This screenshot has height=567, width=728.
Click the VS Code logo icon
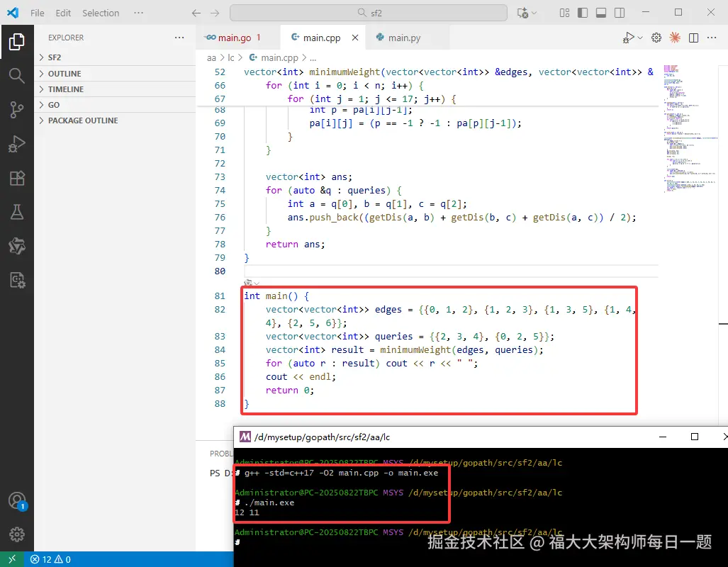click(x=13, y=13)
